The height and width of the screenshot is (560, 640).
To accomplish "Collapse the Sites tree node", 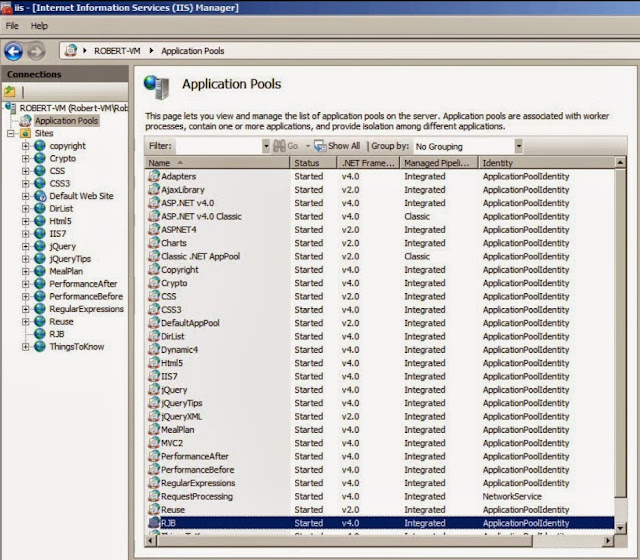I will click(11, 133).
